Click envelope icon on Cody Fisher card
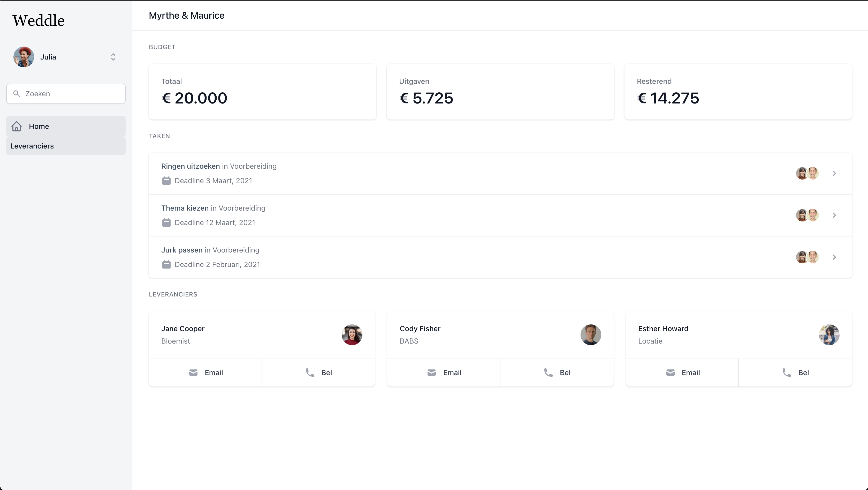 tap(431, 372)
